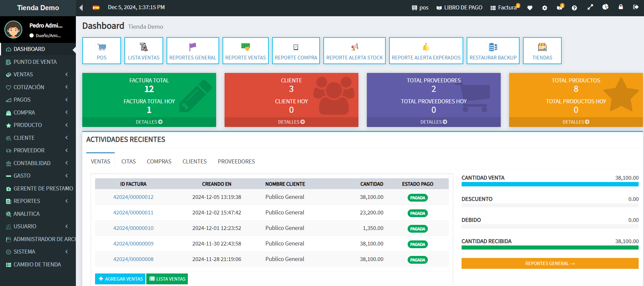644x286 pixels.
Task: Open the help question mark icon
Action: point(574,8)
